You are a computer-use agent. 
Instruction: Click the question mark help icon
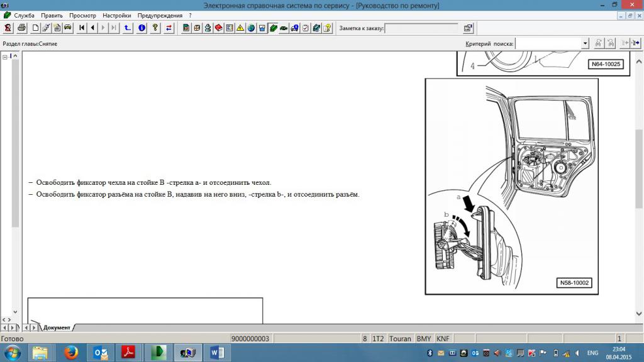point(155,28)
